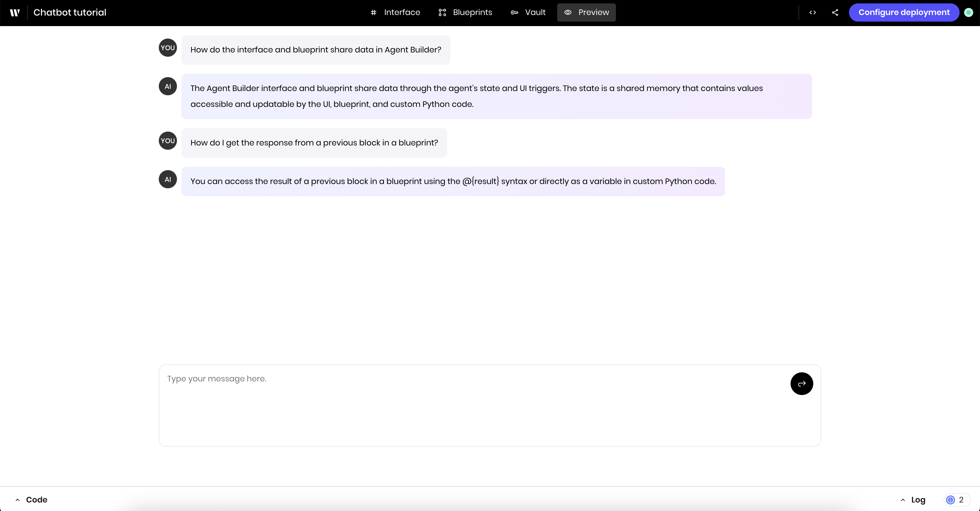Click message asking how interface and blueprint share data

click(316, 50)
